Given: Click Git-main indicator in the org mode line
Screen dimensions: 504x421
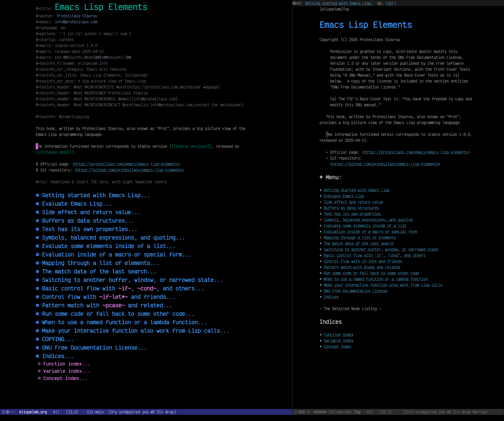Looking at the screenshot, I should tap(95, 412).
